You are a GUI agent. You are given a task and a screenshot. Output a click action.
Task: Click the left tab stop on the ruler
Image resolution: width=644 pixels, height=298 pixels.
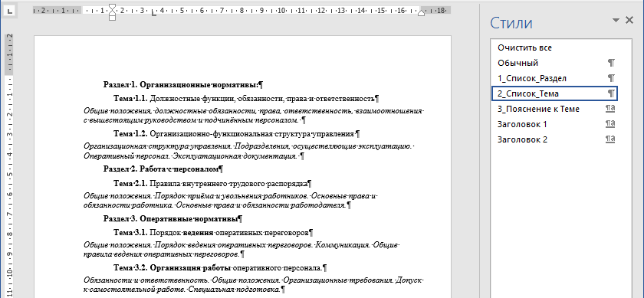pos(154,14)
